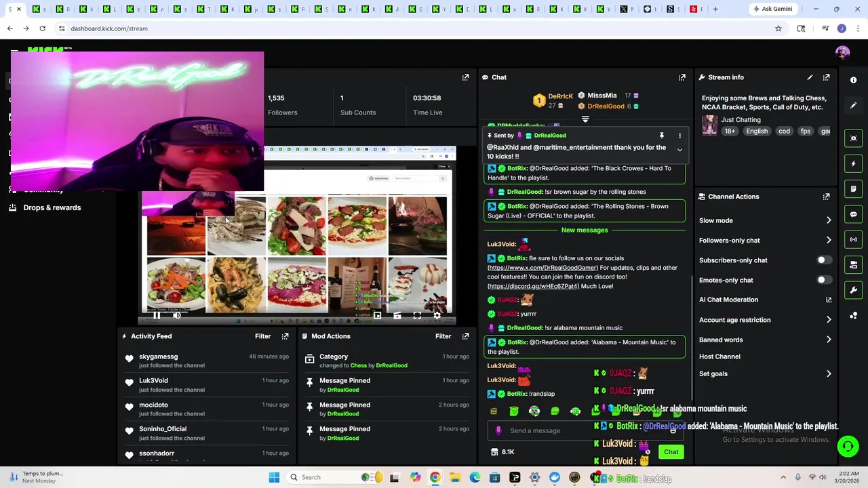Click the Chat send button
The image size is (868, 488).
click(671, 452)
